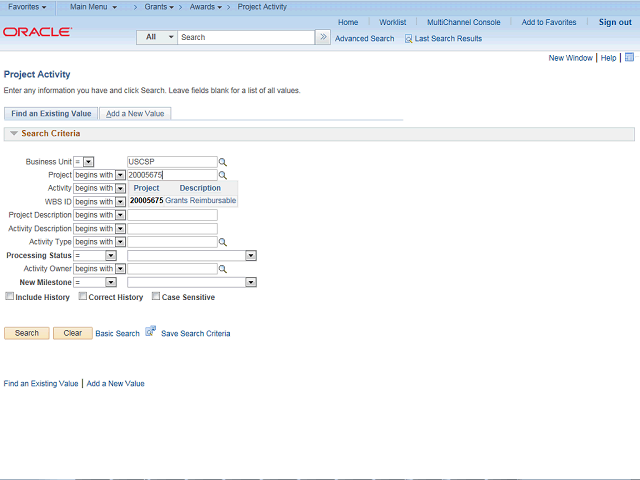
Task: Click the Clear button
Action: (x=73, y=333)
